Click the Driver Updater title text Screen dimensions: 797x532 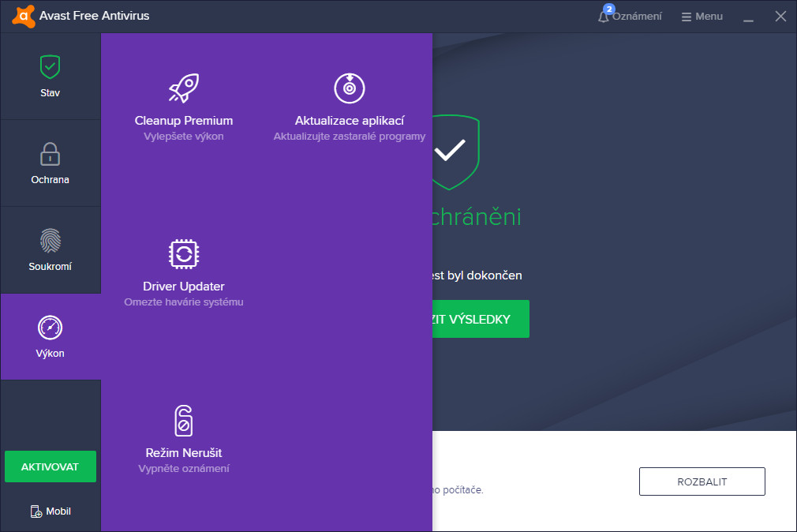tap(184, 287)
